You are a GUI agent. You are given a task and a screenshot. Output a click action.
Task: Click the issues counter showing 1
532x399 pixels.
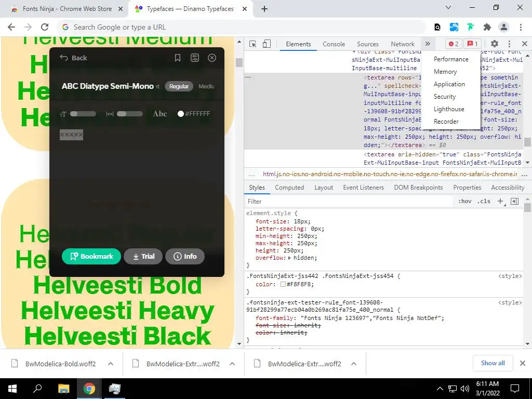473,44
